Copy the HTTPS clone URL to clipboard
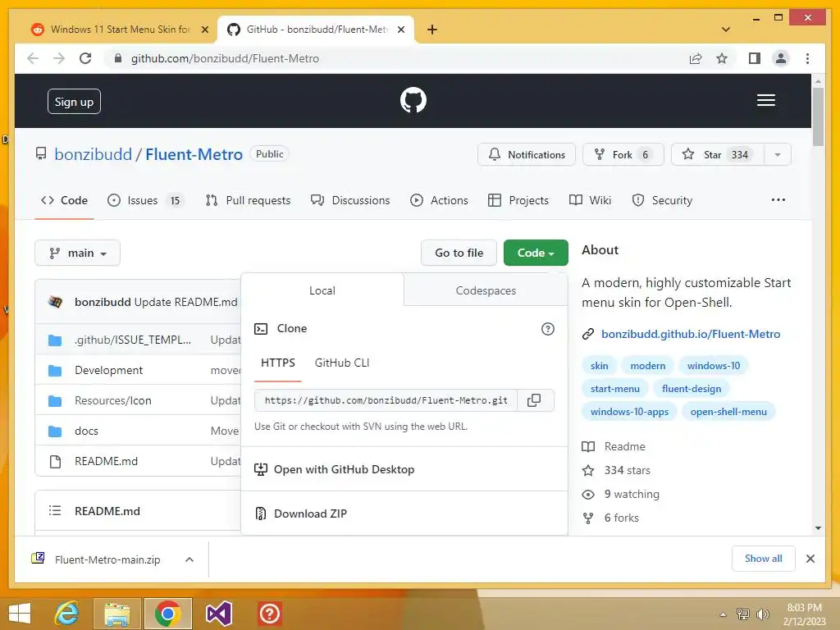The width and height of the screenshot is (840, 630). click(534, 400)
